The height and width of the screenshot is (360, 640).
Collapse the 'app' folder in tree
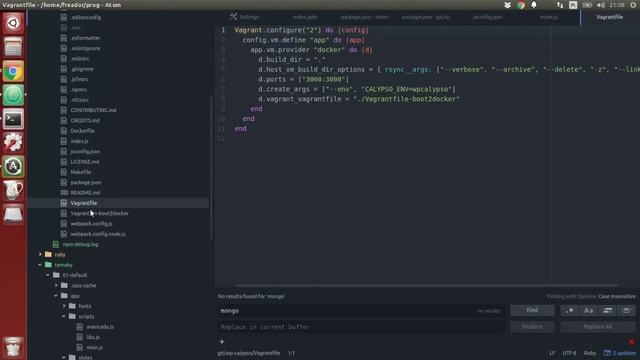56,296
